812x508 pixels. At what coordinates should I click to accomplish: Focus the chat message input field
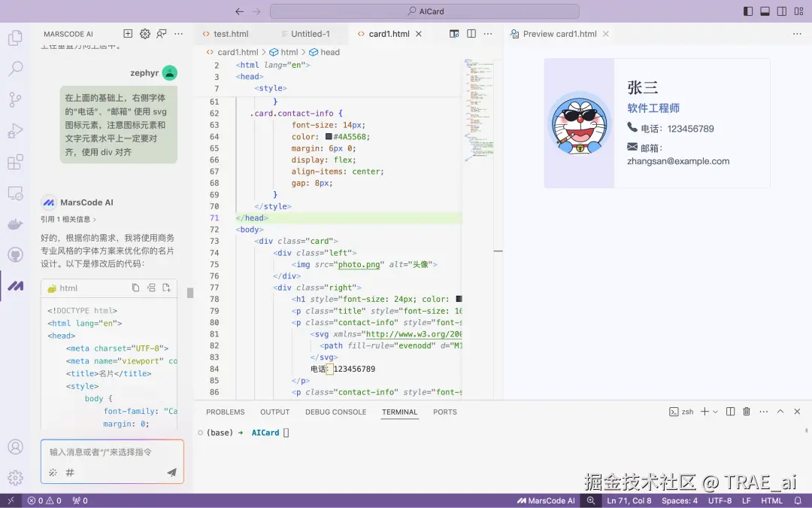coord(112,452)
